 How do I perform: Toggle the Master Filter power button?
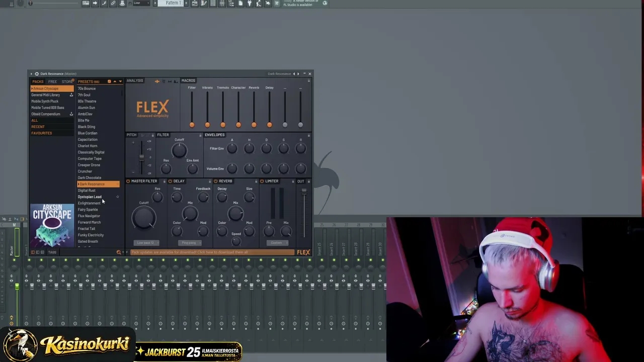tap(128, 182)
